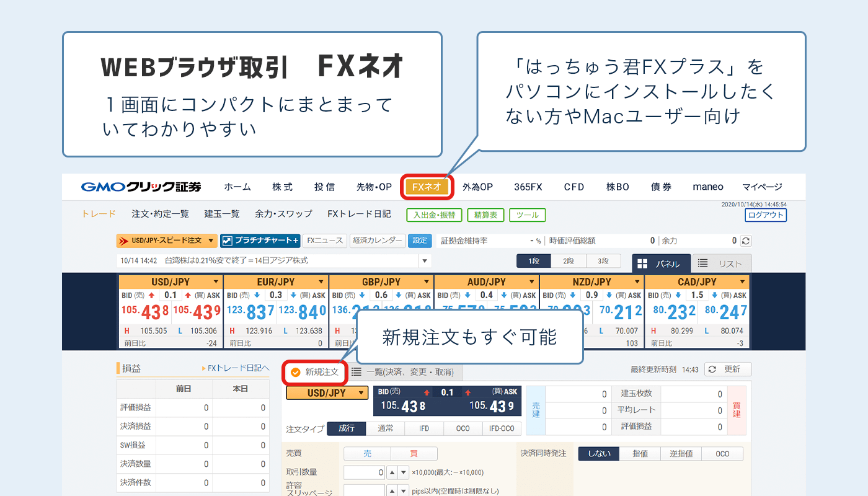This screenshot has height=496, width=868.
Task: Switch to パネル grid view
Action: (660, 263)
